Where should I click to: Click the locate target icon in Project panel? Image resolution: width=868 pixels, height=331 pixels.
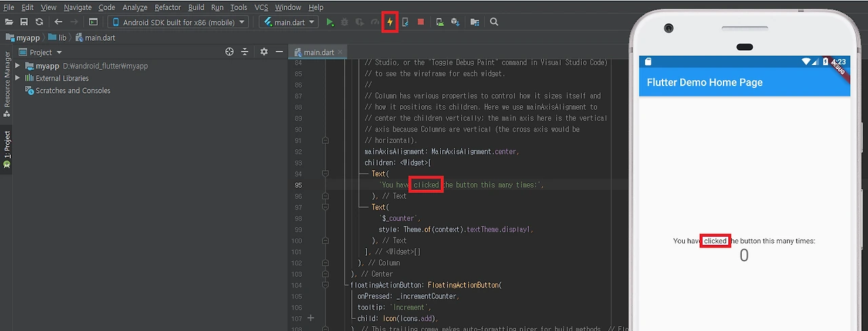229,52
